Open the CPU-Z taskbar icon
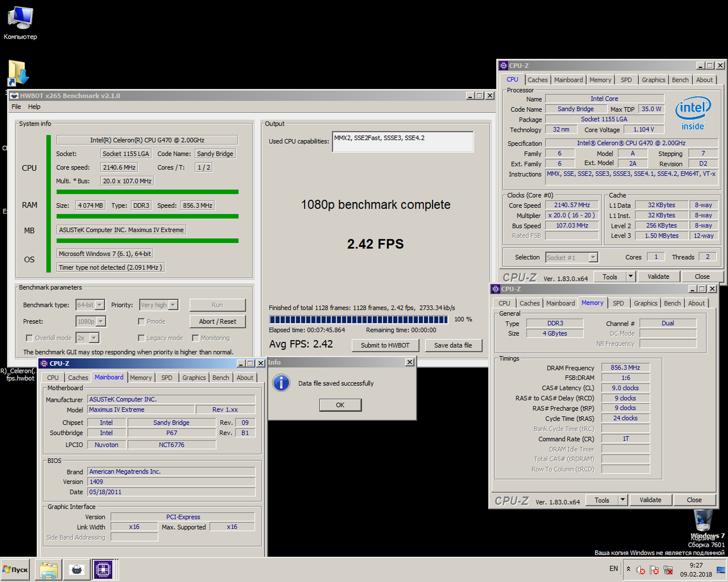 point(102,570)
